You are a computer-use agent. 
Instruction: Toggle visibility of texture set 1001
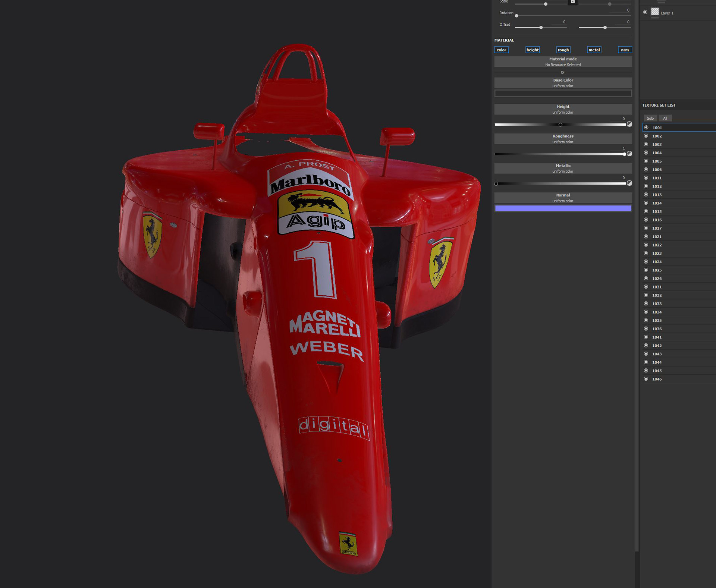pos(646,128)
